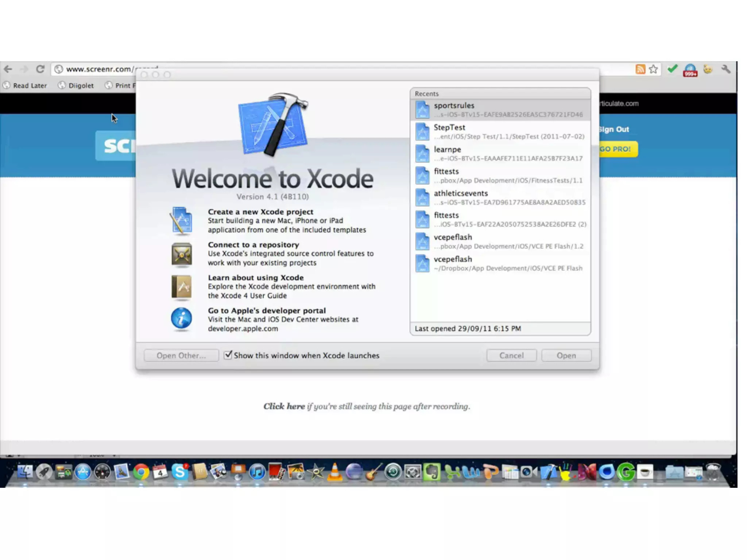Open VLC cone icon in Dock

334,472
